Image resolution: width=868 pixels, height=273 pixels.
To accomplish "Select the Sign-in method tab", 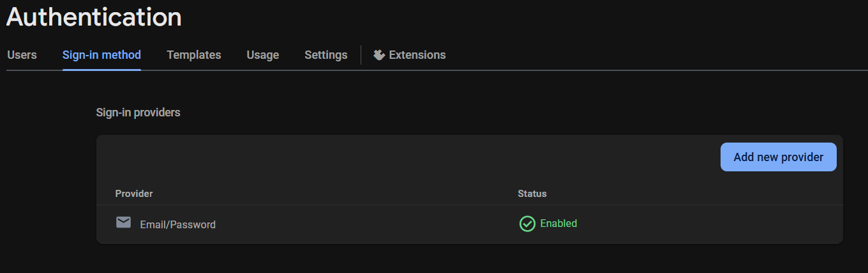I will 101,55.
